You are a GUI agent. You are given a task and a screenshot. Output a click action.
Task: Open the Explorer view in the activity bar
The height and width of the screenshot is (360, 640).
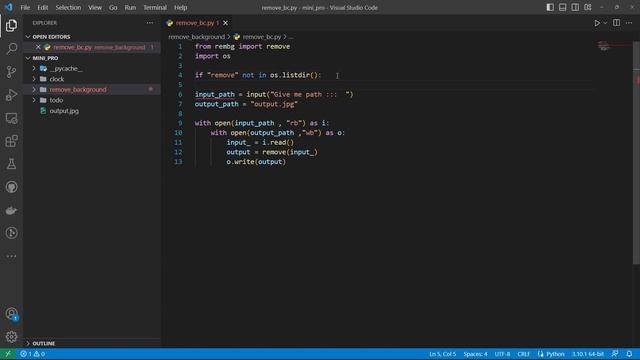[11, 25]
